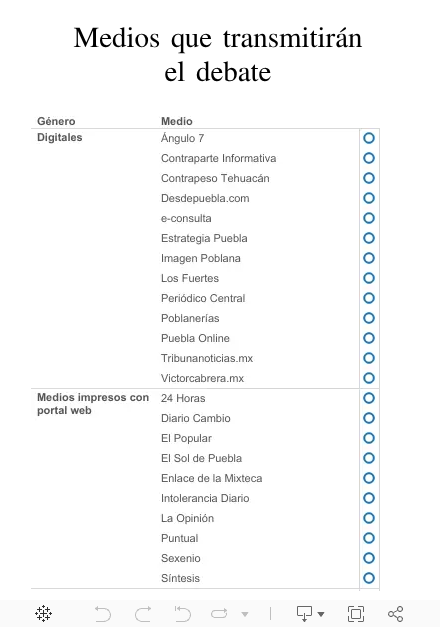Click the Género column header
The image size is (440, 627).
click(x=56, y=121)
